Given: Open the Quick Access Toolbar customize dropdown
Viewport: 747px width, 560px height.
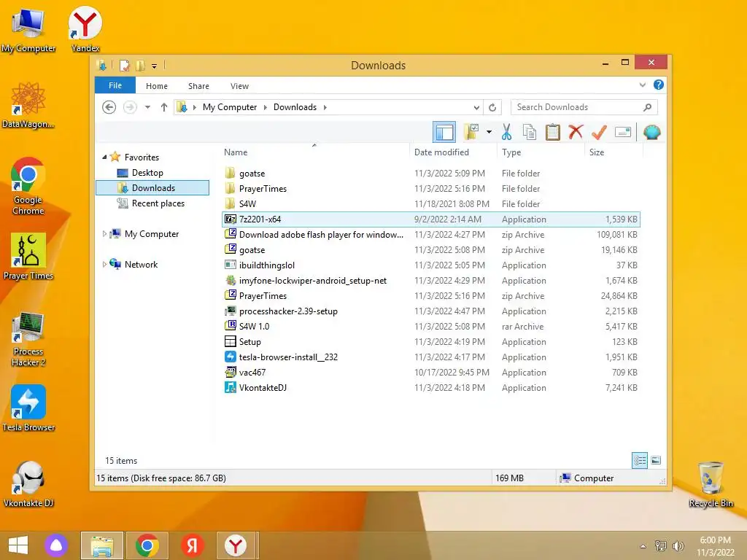Looking at the screenshot, I should pos(155,66).
